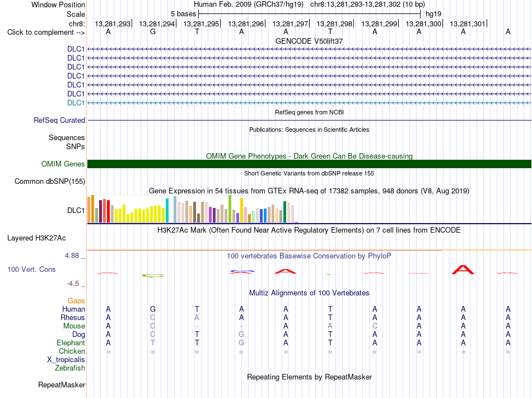
Task: Click the chr8: ruler label
Action: (77, 24)
